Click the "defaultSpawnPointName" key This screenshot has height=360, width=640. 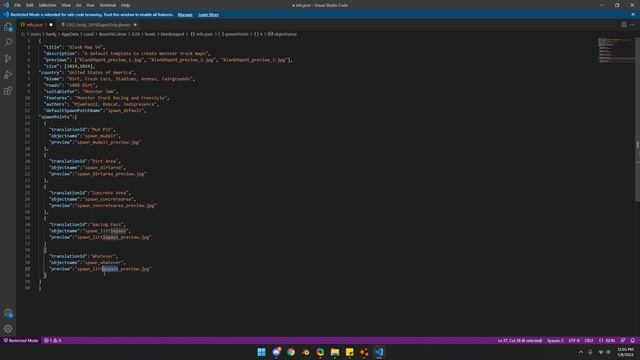coord(74,110)
